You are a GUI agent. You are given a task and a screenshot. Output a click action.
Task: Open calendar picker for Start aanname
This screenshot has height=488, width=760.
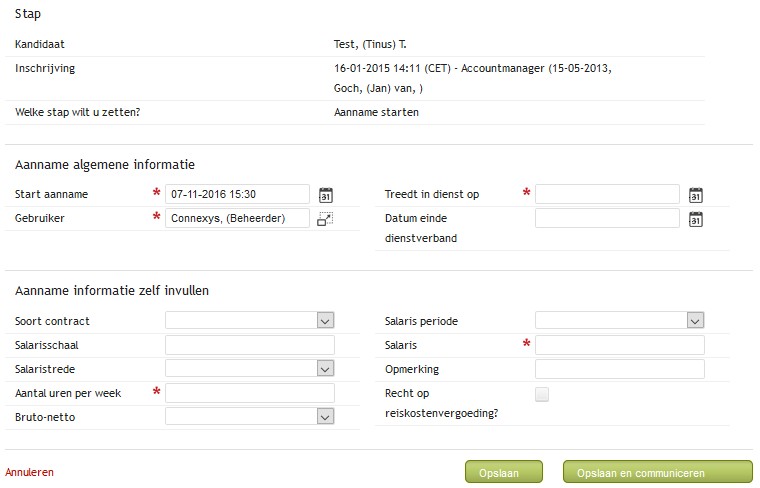point(326,195)
